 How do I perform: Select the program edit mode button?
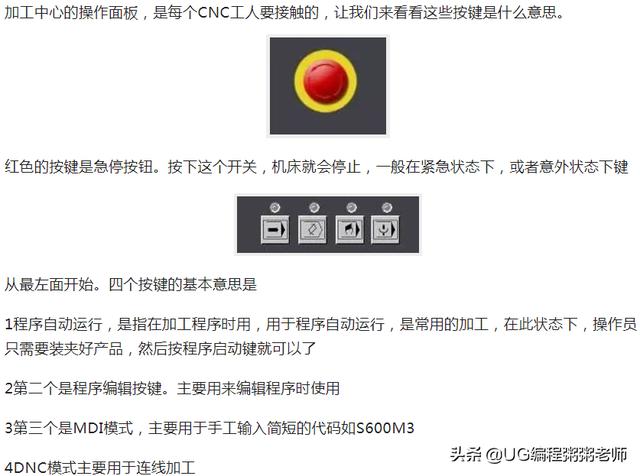[312, 229]
